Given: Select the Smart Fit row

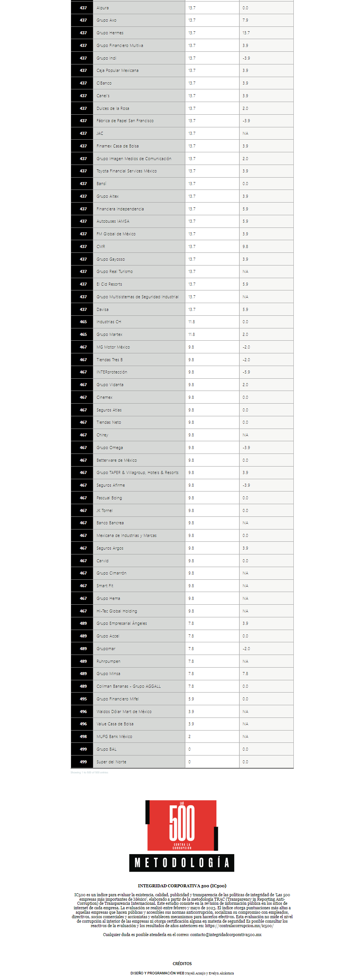Looking at the screenshot, I should click(182, 585).
